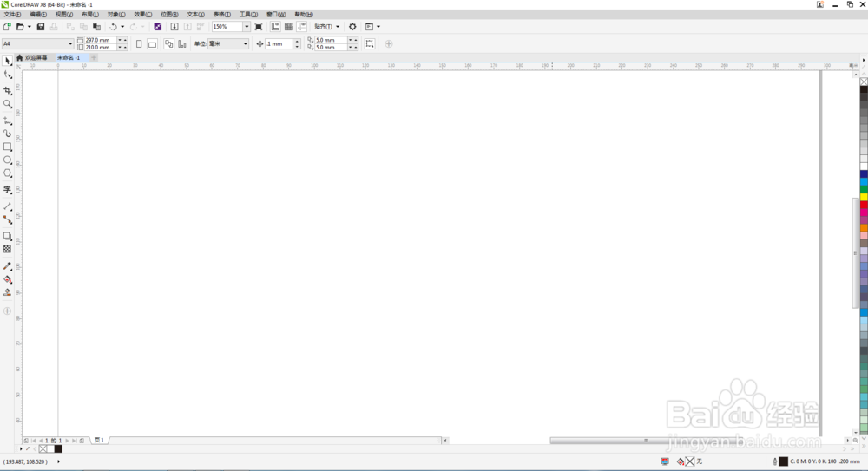Click the black outline color box in status bar

point(783,461)
